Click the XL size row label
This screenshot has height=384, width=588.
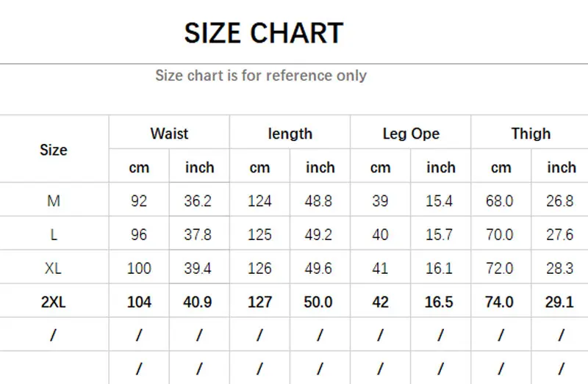53,269
